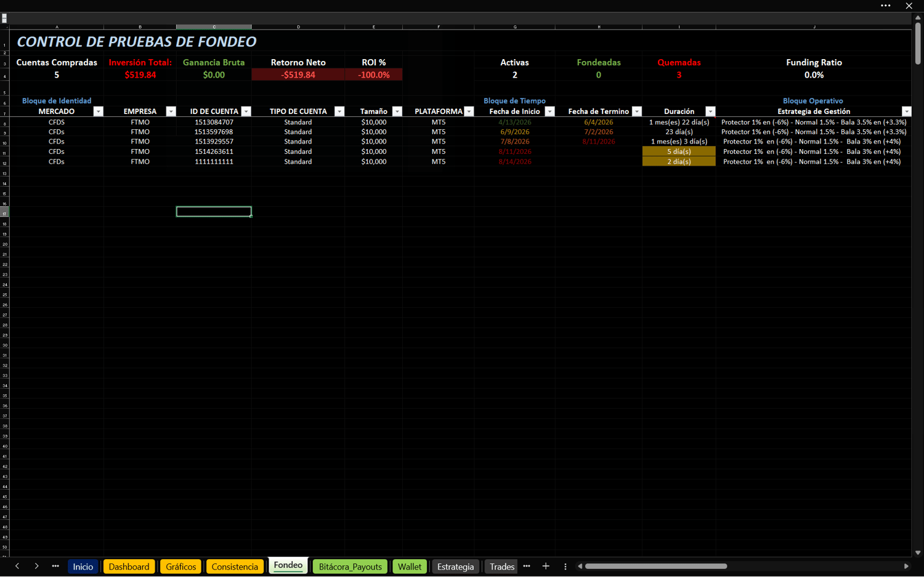Select the account ID 1513084707 cell

tap(214, 122)
